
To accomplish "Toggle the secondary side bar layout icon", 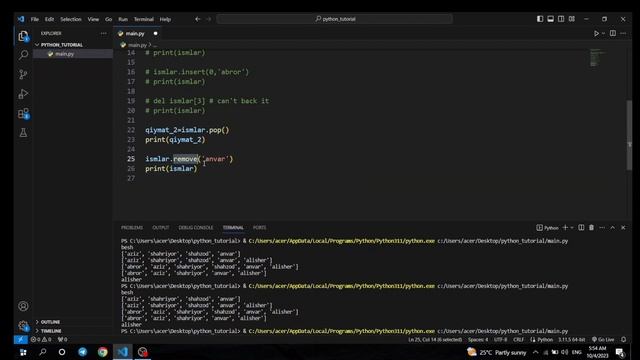I will (561, 19).
